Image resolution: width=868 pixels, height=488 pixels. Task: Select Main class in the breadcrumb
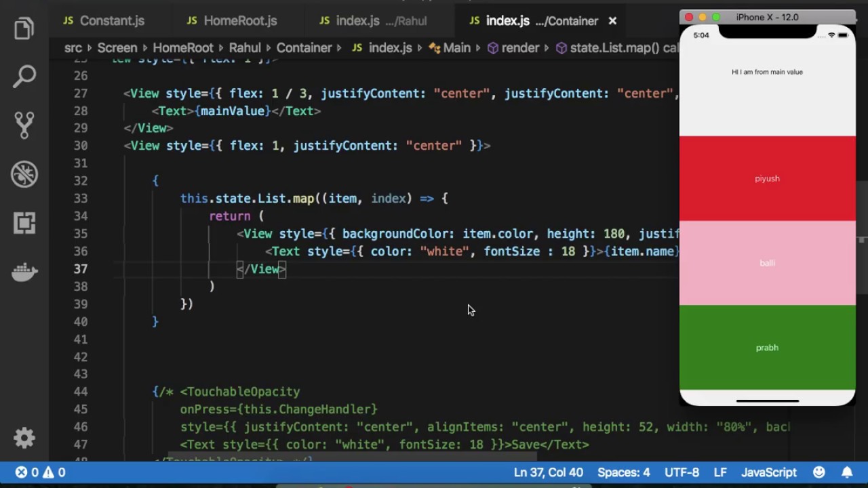(x=450, y=48)
